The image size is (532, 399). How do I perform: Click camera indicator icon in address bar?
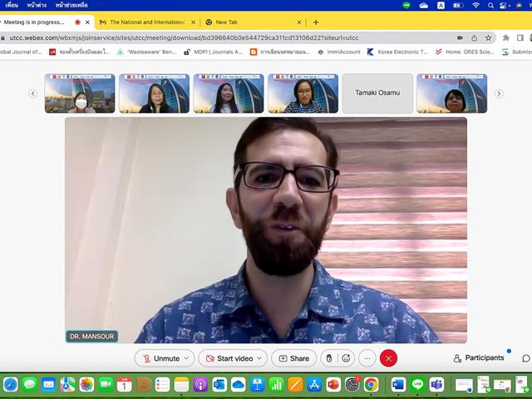460,37
